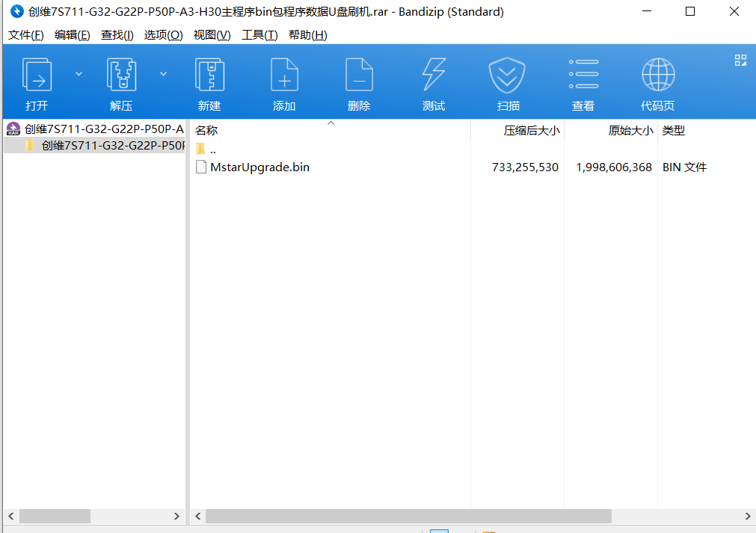Click original size 1,998,606,368 cell
This screenshot has height=533, width=756.
[614, 167]
